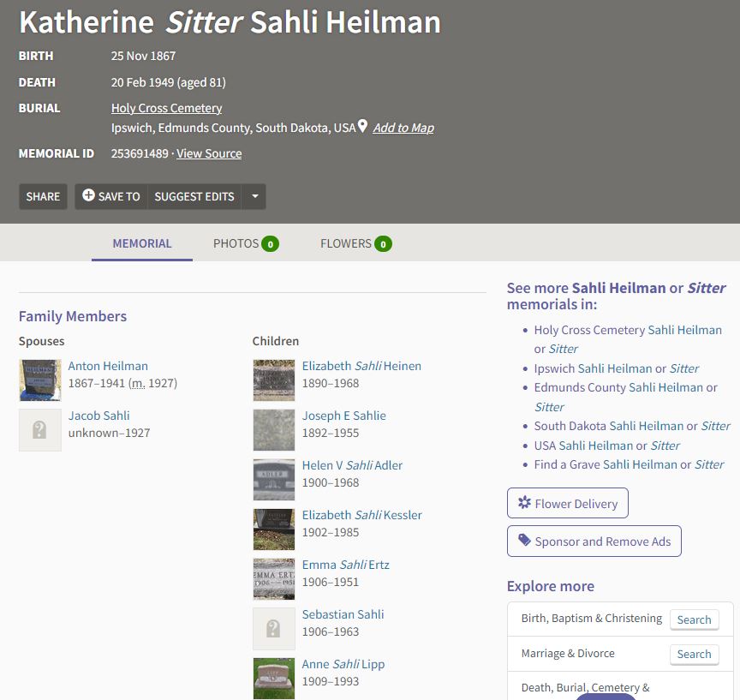The image size is (740, 700).
Task: Click Emma Ertz gravestone thumbnail
Action: point(274,579)
